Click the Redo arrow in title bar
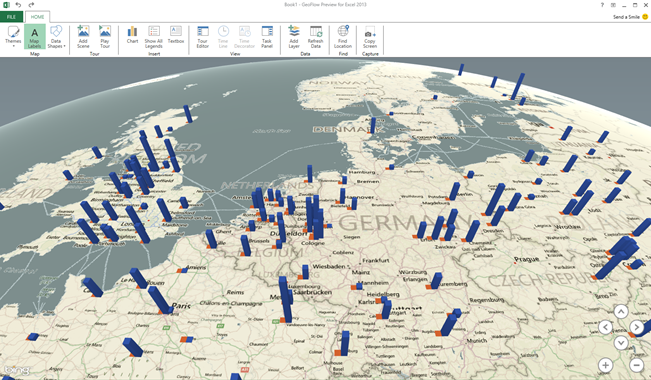 pyautogui.click(x=31, y=5)
